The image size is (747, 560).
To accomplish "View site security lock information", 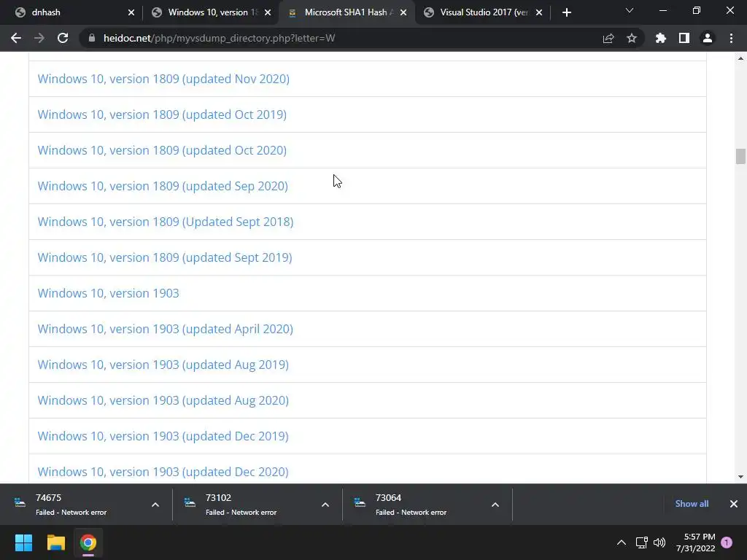I will click(91, 38).
